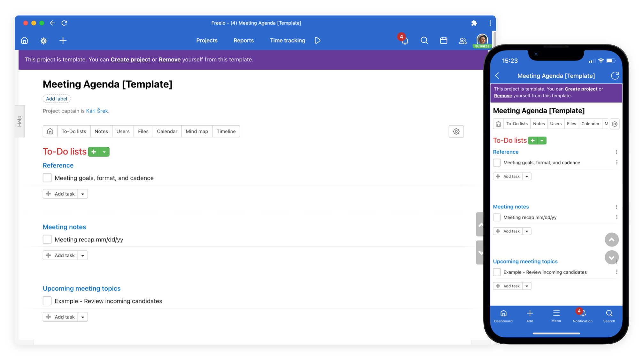
Task: Expand Add task dropdown under Reference on desktop
Action: 83,194
